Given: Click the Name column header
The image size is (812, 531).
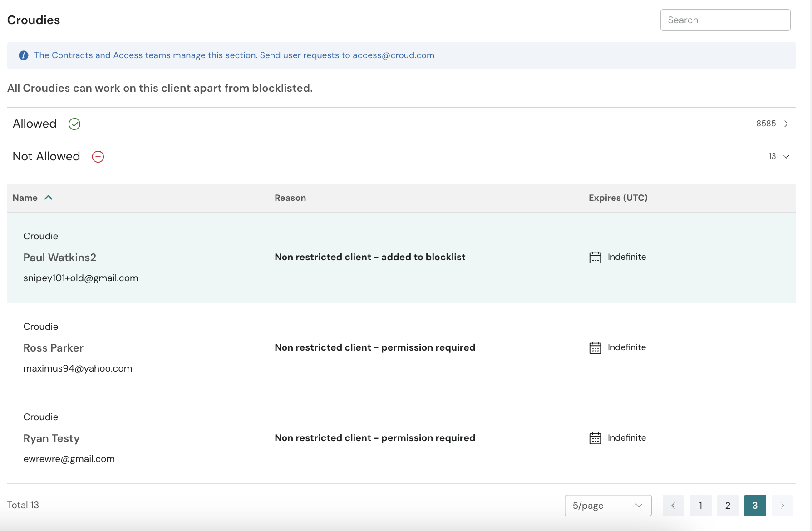Looking at the screenshot, I should click(25, 198).
